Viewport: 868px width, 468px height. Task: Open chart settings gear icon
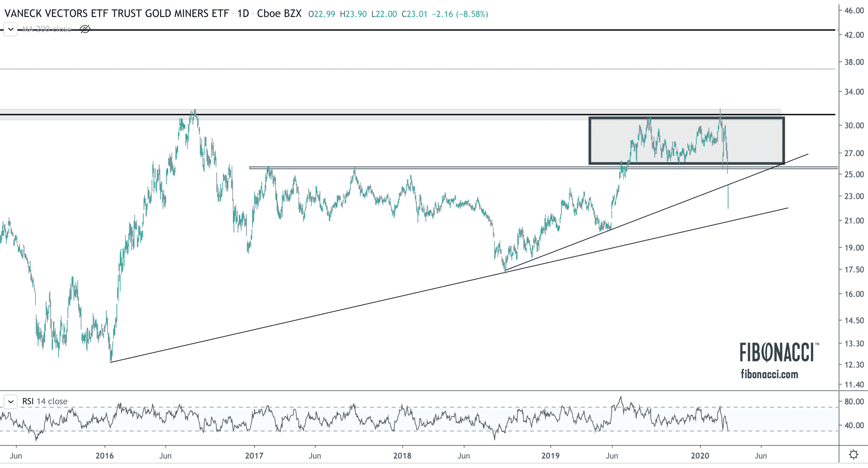(x=853, y=455)
